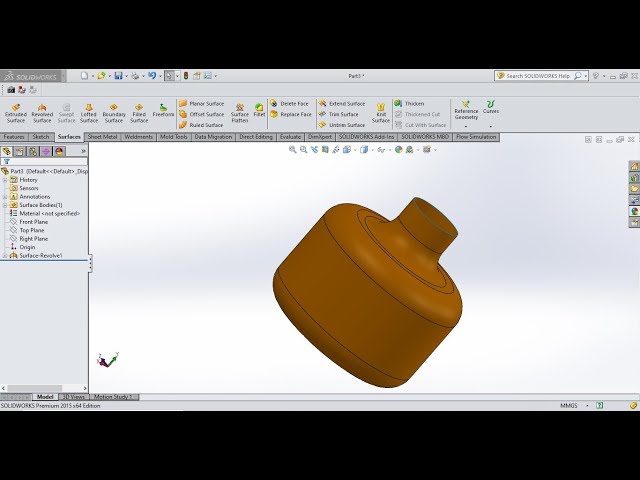The height and width of the screenshot is (480, 640).
Task: Click the Ruled Surface command
Action: click(x=201, y=125)
